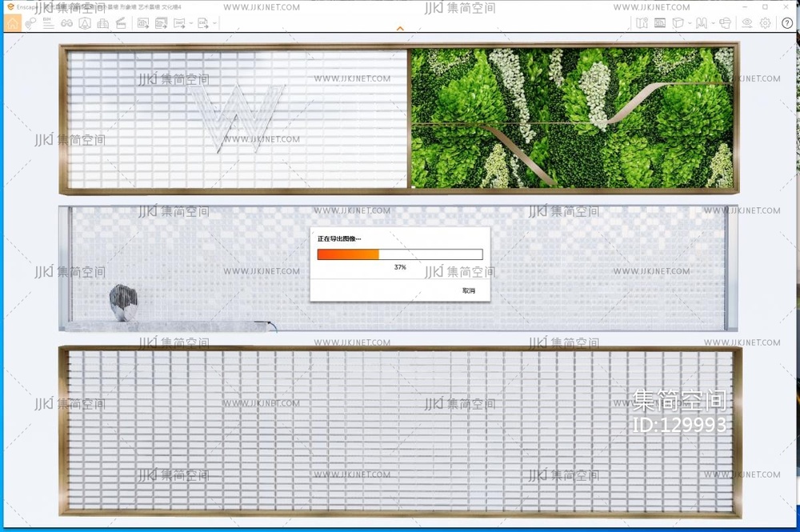Open the buildings asset library icon

click(x=102, y=23)
